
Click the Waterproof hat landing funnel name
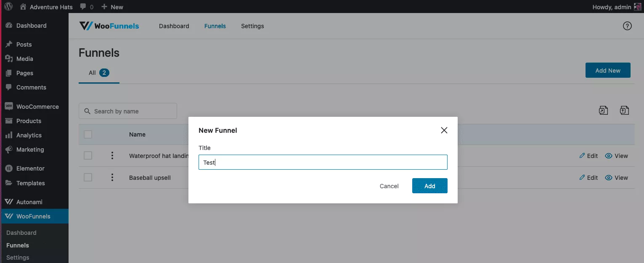point(159,156)
